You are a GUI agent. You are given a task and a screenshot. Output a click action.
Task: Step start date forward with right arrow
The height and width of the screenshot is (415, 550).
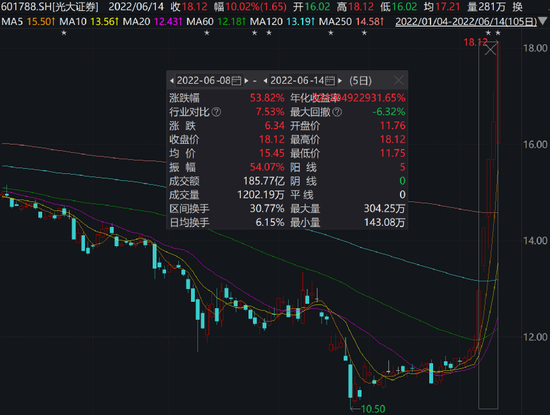coord(246,81)
